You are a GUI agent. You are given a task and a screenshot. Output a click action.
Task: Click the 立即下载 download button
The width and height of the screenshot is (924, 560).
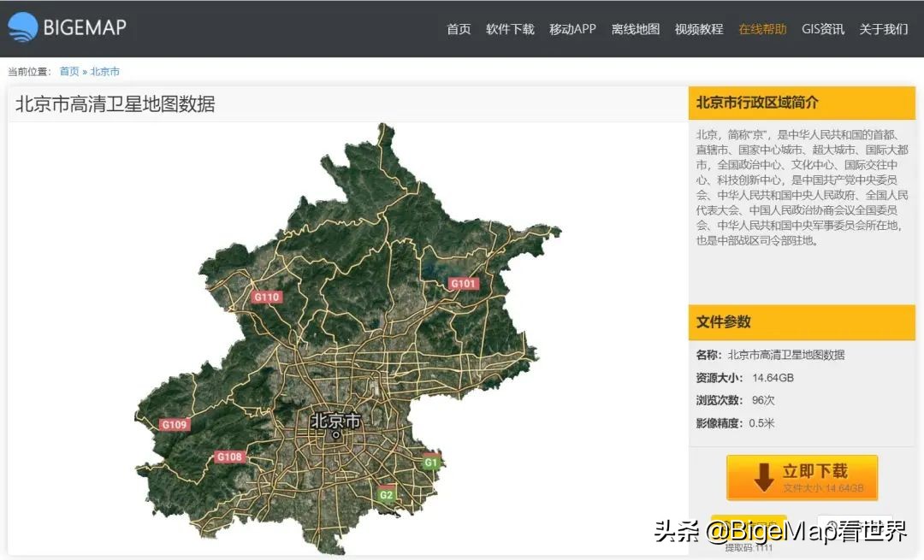(802, 478)
